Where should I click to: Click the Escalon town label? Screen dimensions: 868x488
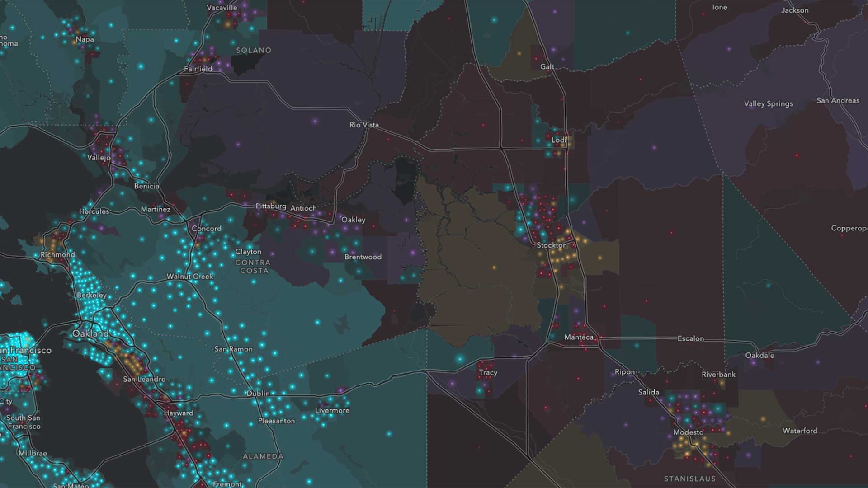(690, 338)
